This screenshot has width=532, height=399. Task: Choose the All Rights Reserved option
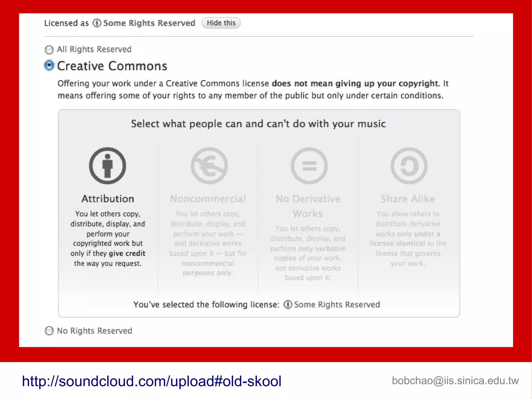pos(49,49)
